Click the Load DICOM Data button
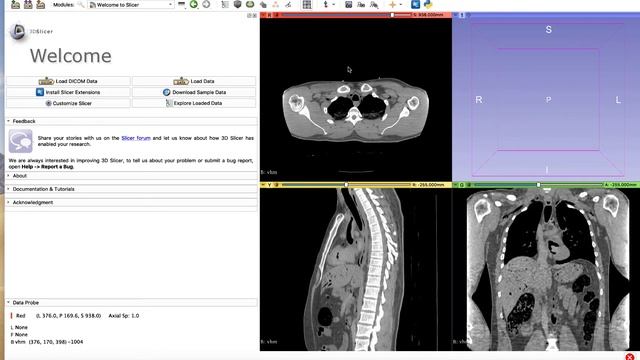640x360 pixels. coord(69,81)
